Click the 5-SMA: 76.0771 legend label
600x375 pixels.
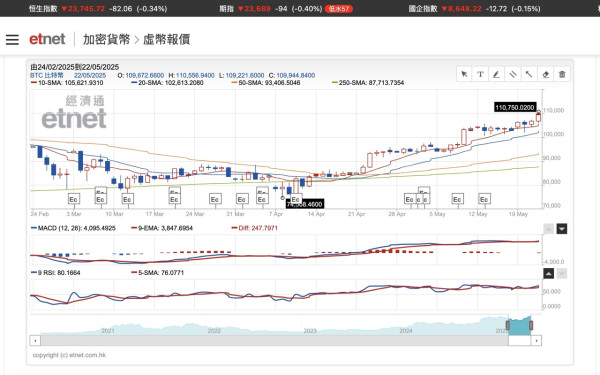[x=158, y=273]
